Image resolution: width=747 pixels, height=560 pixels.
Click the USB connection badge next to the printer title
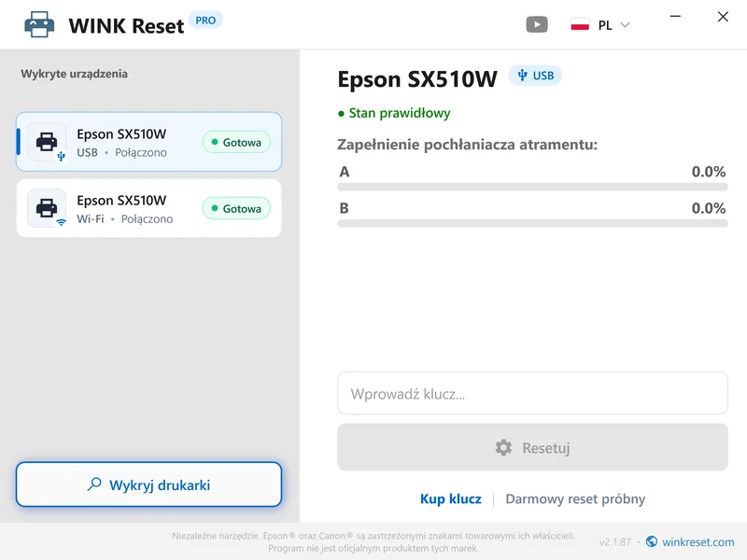[x=535, y=76]
